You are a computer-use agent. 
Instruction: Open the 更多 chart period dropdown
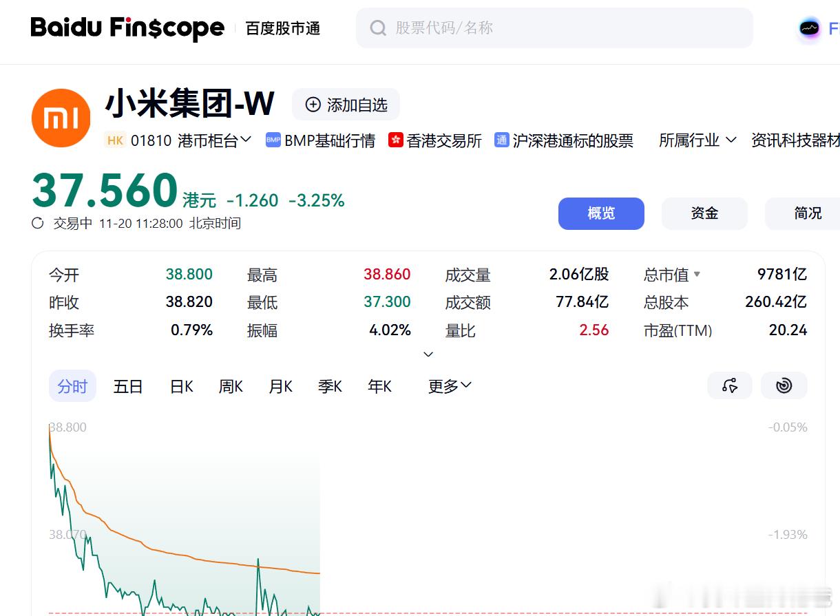[x=450, y=386]
